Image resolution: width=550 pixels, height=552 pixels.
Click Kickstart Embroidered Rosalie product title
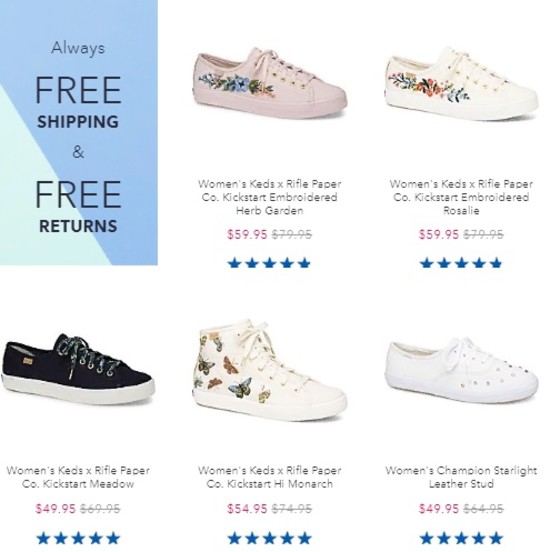pos(461,197)
